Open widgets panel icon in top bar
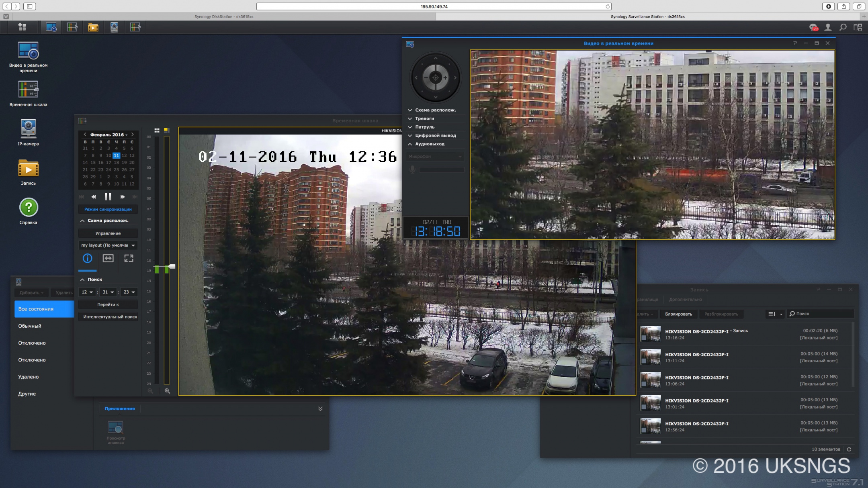Screen dimensions: 868x488 click(858, 27)
